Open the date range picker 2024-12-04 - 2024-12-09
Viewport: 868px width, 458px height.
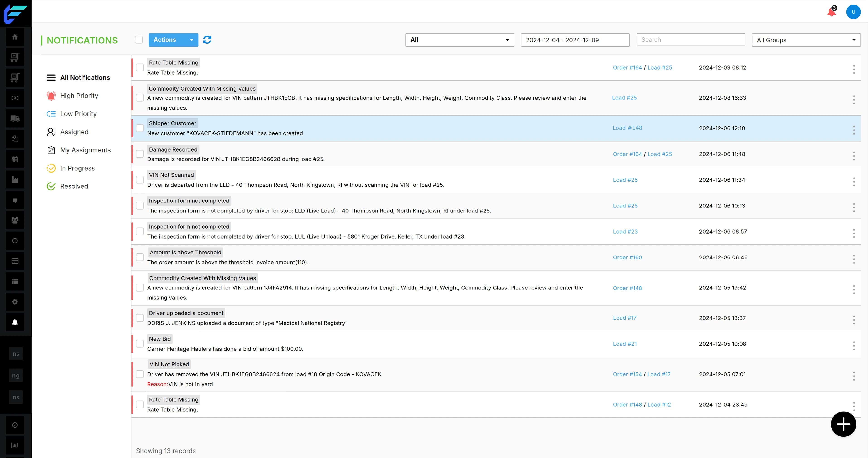(575, 40)
